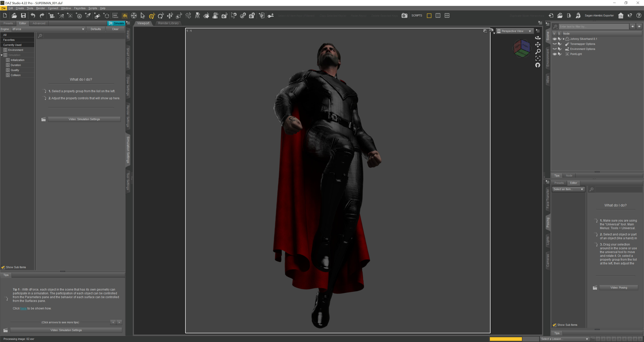Open a file with the folder icon

coord(14,15)
